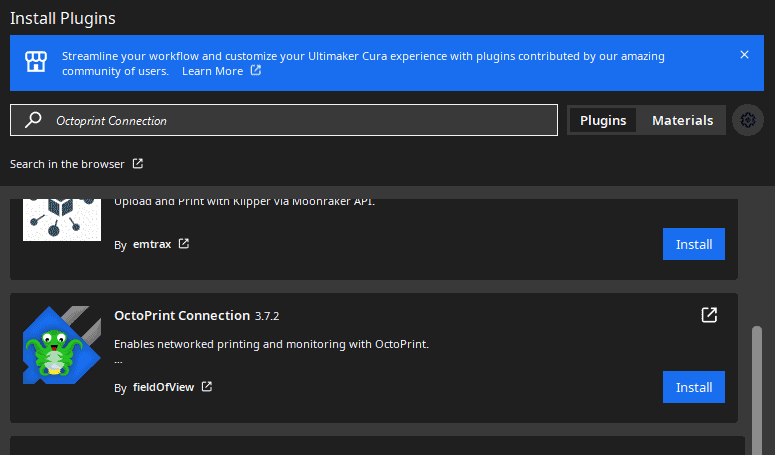
Task: Open the Learn More link
Action: tap(213, 71)
